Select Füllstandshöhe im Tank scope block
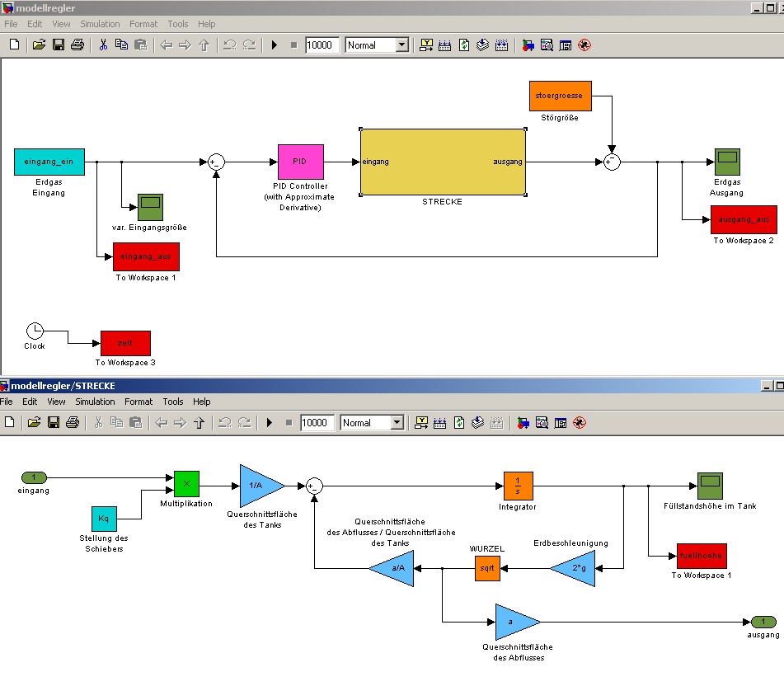The image size is (784, 686). 710,486
